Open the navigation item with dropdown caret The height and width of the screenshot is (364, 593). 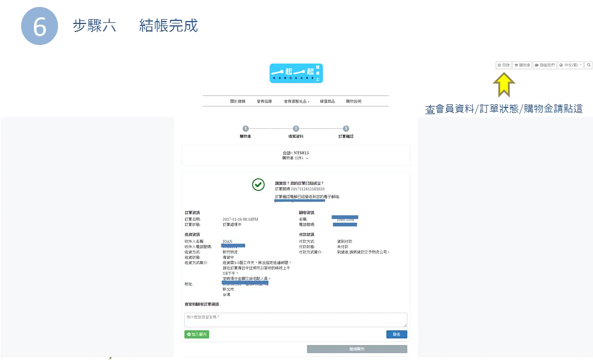click(296, 101)
